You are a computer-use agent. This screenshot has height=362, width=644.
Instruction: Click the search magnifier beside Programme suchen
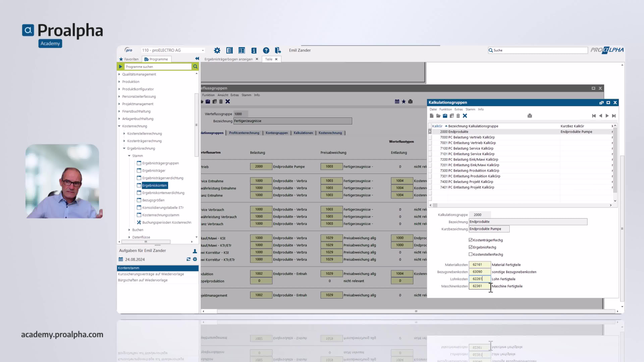click(x=195, y=67)
